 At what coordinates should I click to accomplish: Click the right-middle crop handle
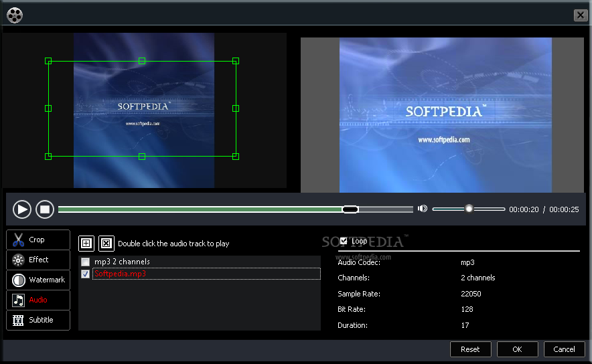(x=236, y=108)
